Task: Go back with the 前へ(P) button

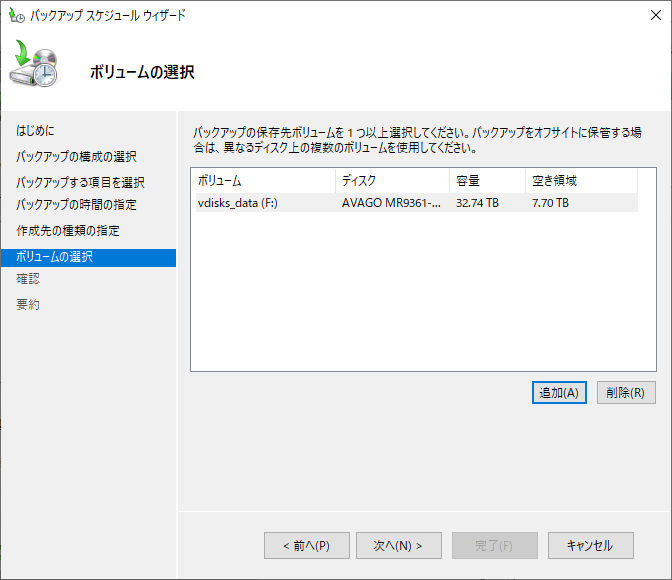Action: click(307, 545)
